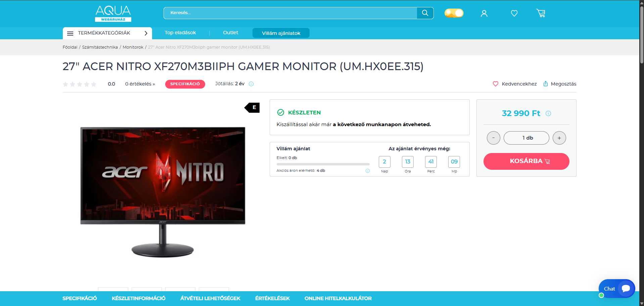Toggle the dark/light mode switch
Viewport: 644px width, 306px height.
(x=454, y=13)
